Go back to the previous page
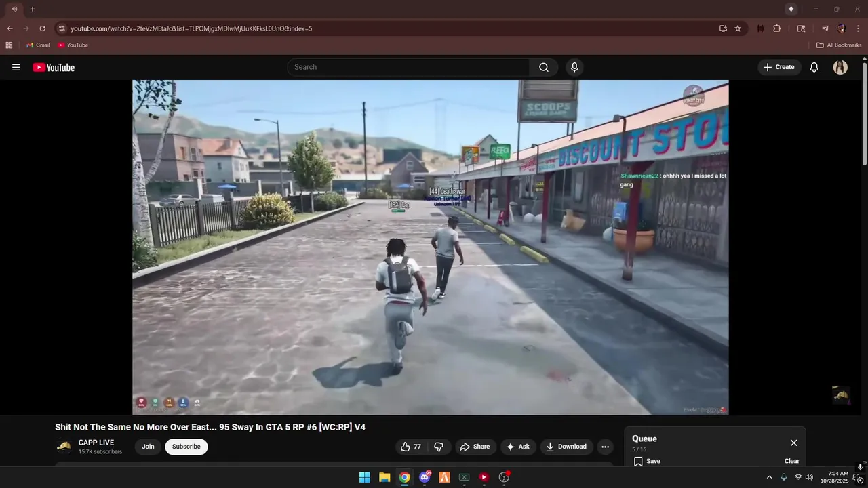 (9, 28)
